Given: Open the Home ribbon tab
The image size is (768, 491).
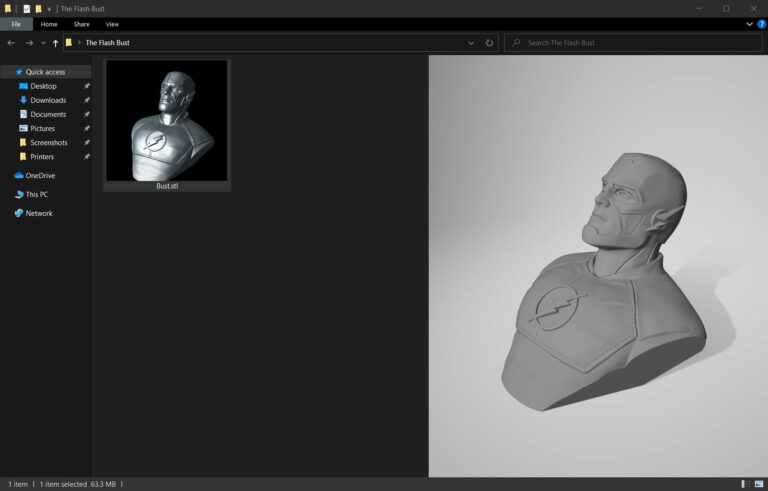Looking at the screenshot, I should coord(49,24).
